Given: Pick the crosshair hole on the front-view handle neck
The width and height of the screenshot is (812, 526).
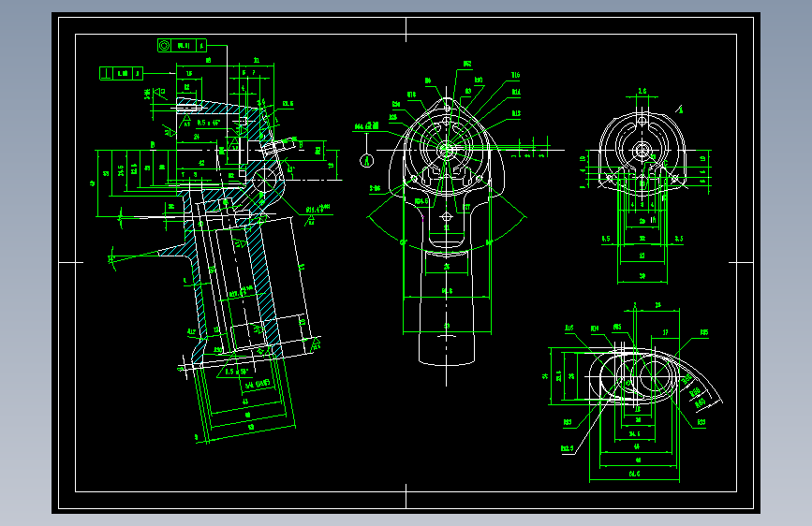Looking at the screenshot, I should tap(447, 217).
